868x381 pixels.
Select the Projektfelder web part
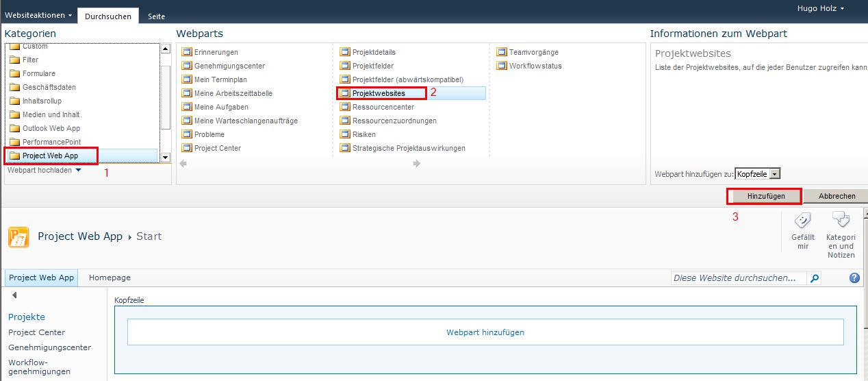[368, 66]
